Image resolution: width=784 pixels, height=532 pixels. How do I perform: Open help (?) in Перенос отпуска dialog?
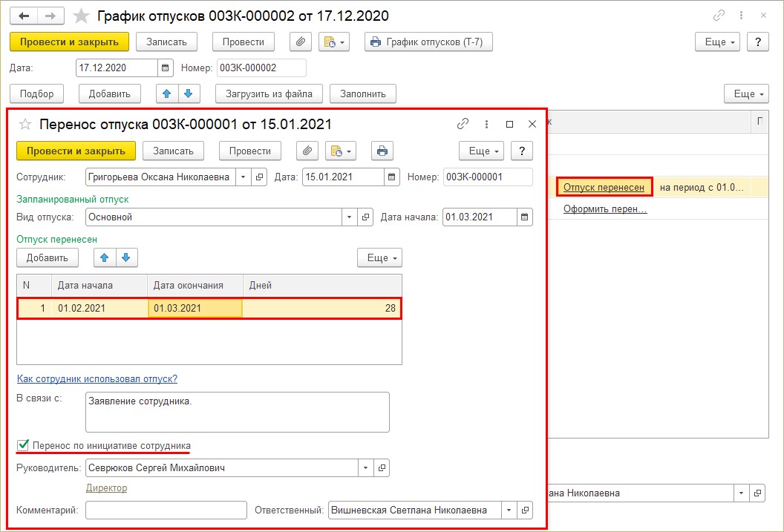coord(522,151)
